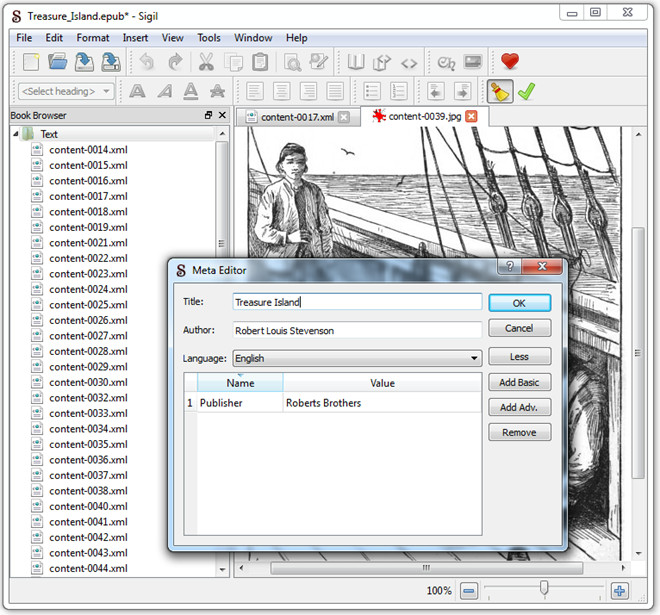
Task: Switch to Code View brackets icon
Action: pos(409,63)
